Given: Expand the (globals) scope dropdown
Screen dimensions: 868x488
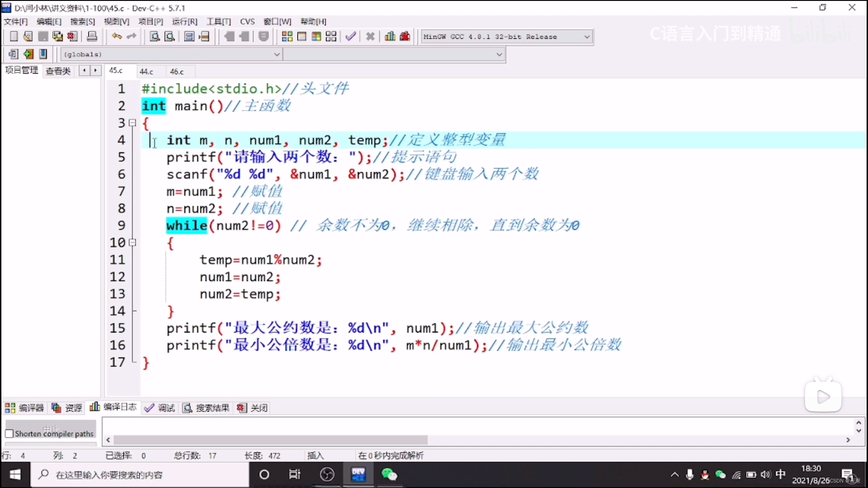Looking at the screenshot, I should click(x=277, y=54).
